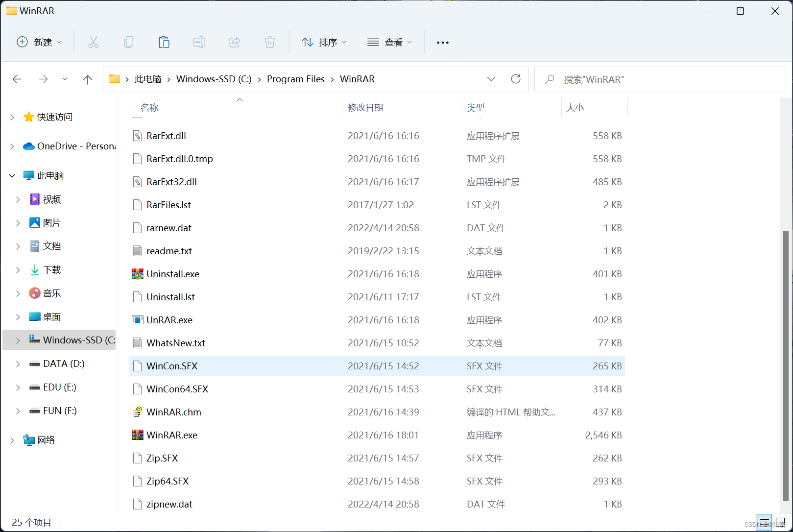Viewport: 793px width, 532px height.
Task: Click the WinRAR.chm help file icon
Action: click(138, 412)
